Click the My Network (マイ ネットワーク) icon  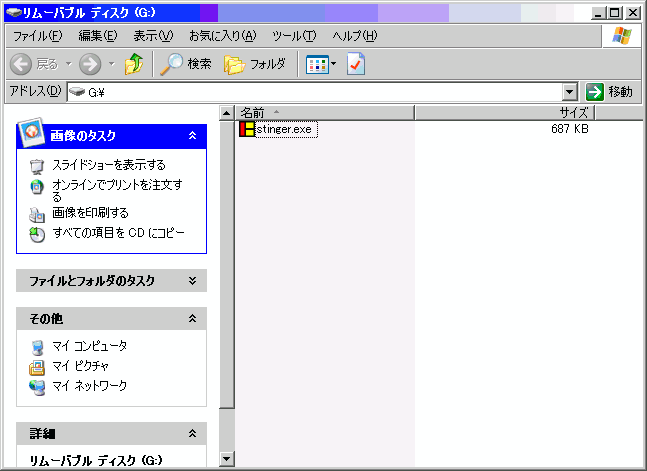[x=37, y=387]
